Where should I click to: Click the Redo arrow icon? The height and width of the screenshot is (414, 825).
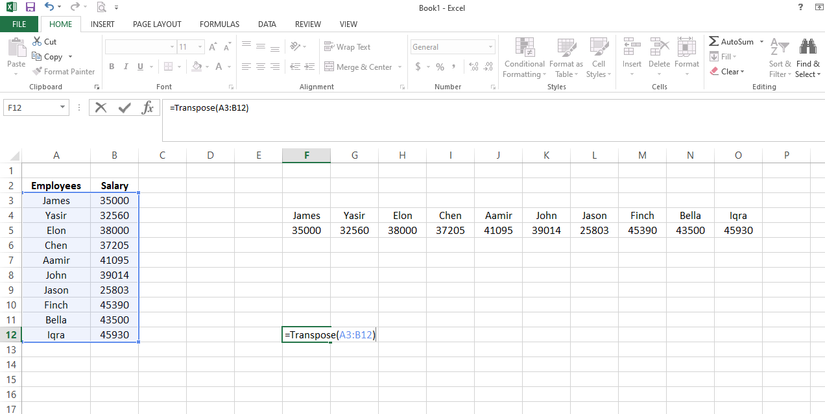tap(75, 7)
